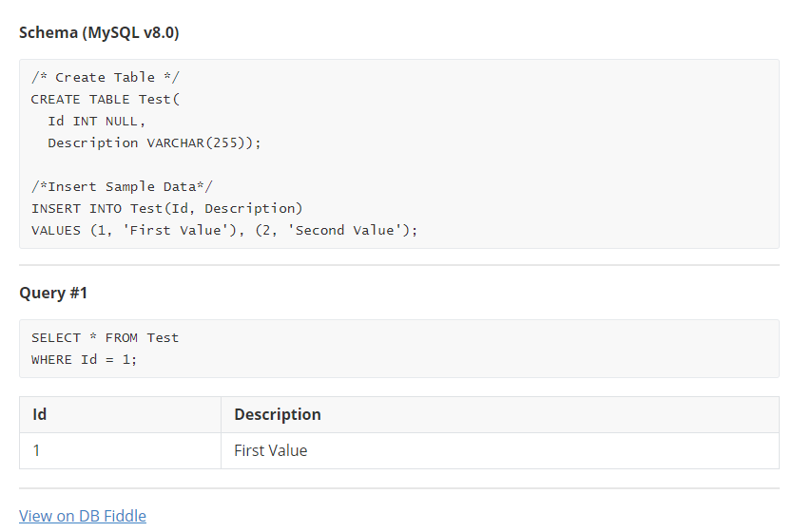Click the Query #1 heading

[53, 293]
